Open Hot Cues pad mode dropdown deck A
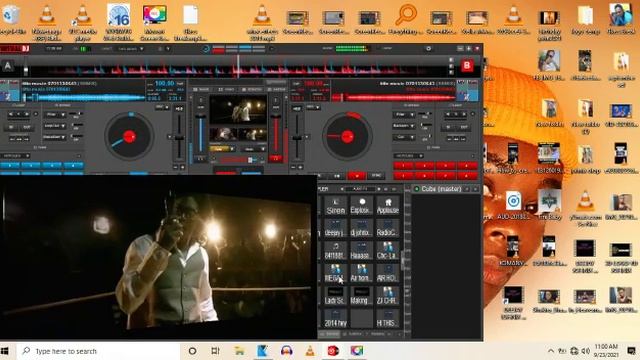Screen dimensions: 640x360 [16, 156]
